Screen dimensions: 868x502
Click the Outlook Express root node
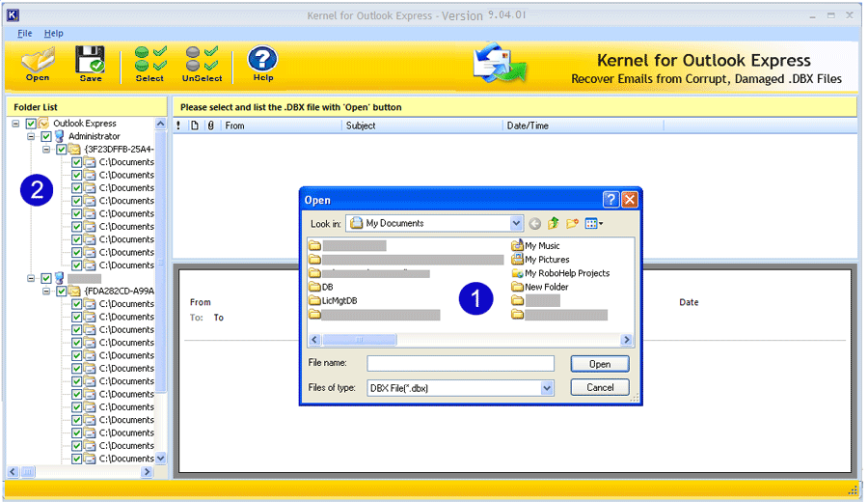(x=85, y=124)
